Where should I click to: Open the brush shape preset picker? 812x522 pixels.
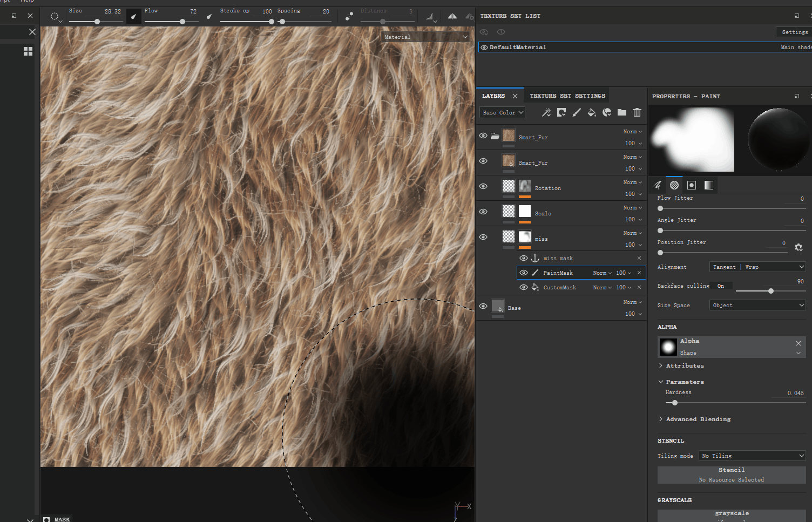tap(55, 17)
